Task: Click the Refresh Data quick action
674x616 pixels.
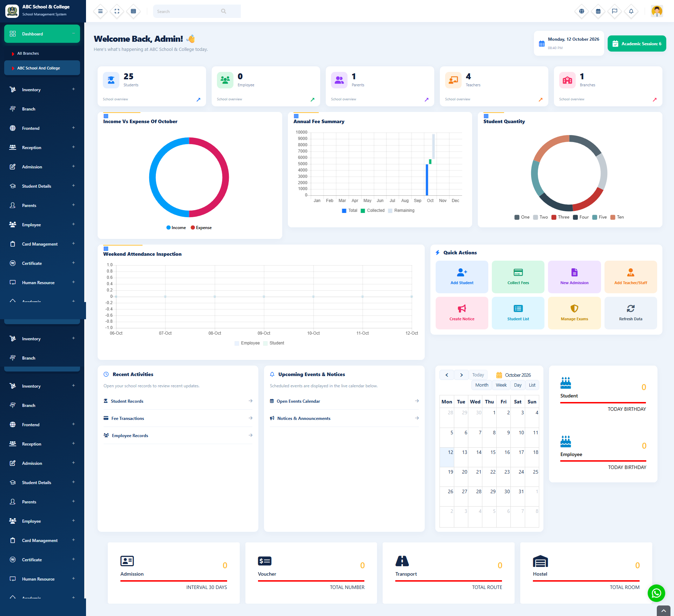Action: pyautogui.click(x=631, y=313)
